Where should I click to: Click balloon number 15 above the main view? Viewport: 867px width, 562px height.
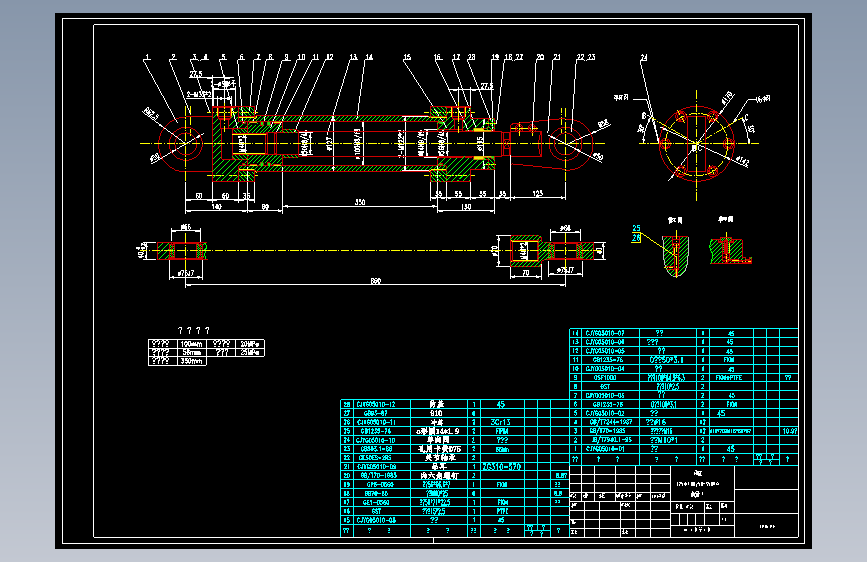coord(407,57)
